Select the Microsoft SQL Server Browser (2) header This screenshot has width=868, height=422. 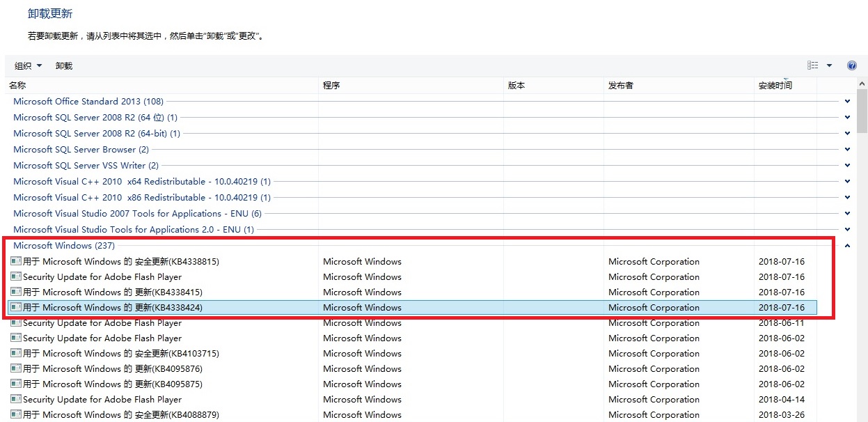pos(81,150)
